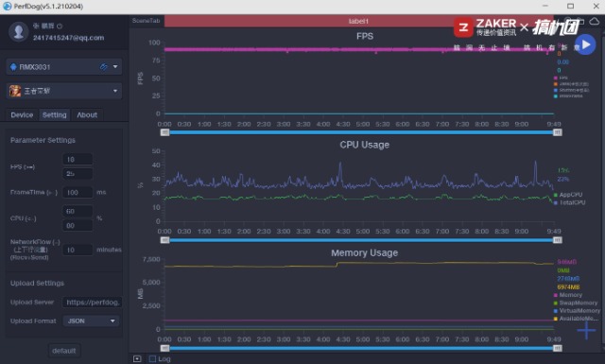Click the left handle of the CPU Usage range slider
This screenshot has width=605, height=364.
coord(164,240)
